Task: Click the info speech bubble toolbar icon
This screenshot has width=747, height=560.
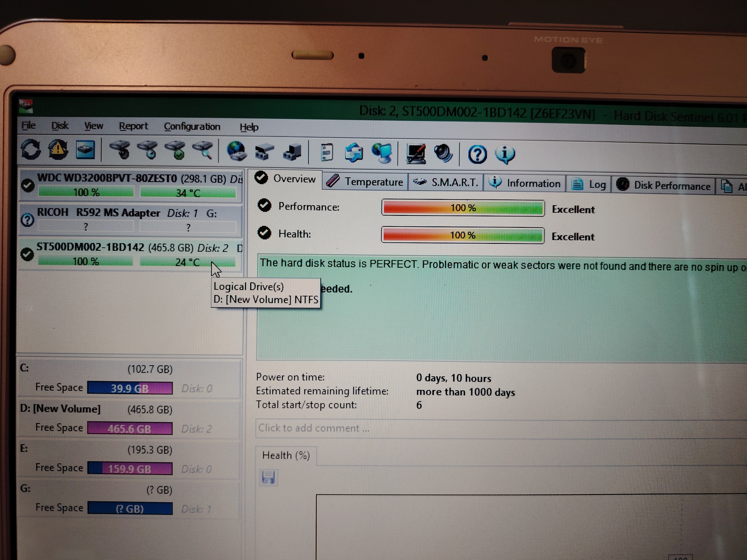Action: coord(505,155)
